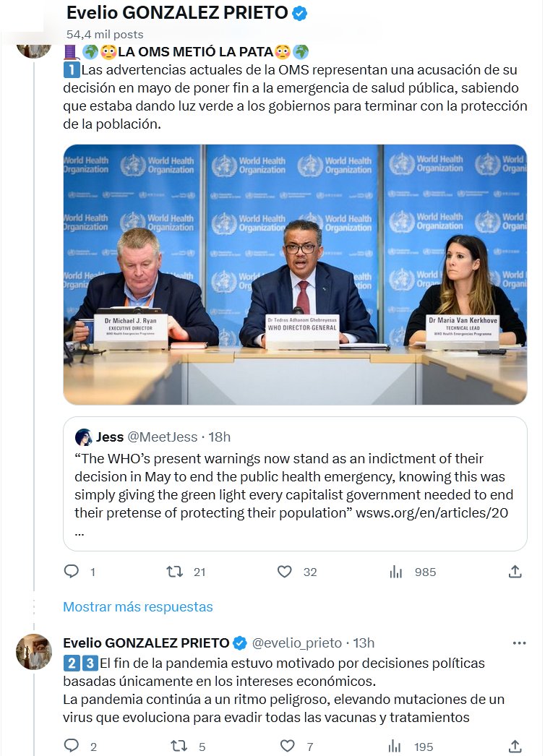This screenshot has height=756, width=545.
Task: Expand replies with Mostrar más respuestas
Action: click(x=138, y=606)
